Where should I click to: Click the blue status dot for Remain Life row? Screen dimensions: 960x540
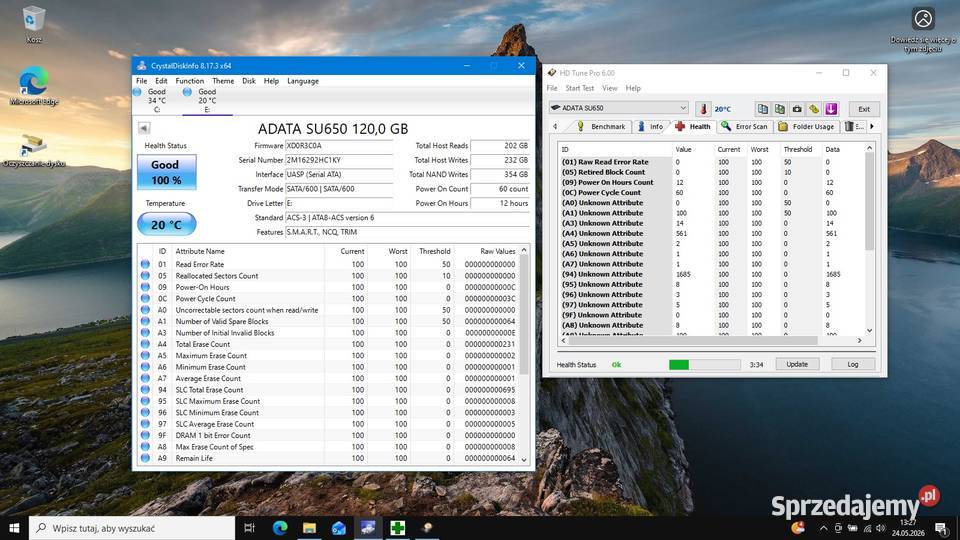point(145,458)
